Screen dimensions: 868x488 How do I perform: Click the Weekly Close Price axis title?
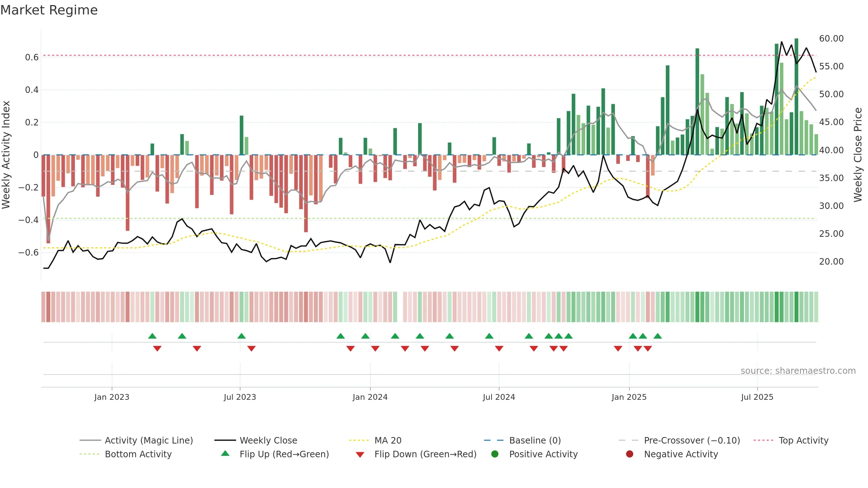click(x=858, y=155)
